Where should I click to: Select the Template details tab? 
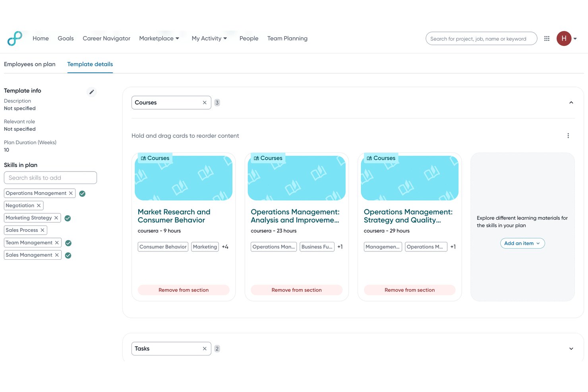(x=90, y=64)
